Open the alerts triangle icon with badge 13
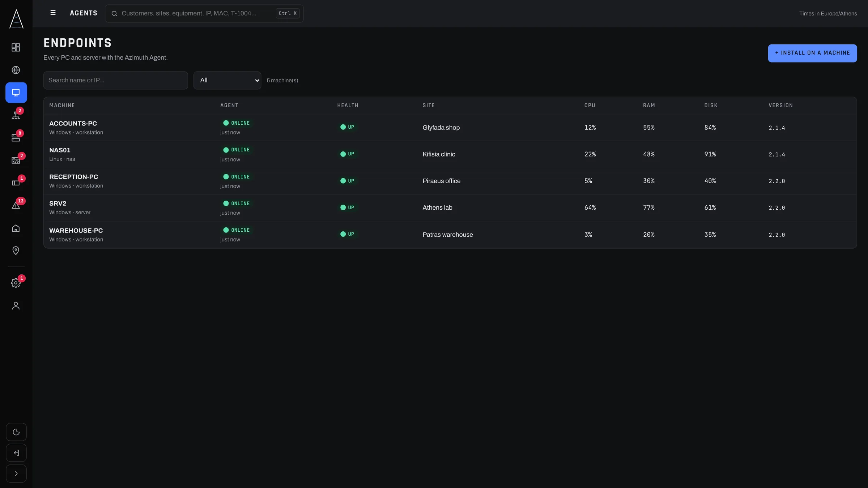This screenshot has height=488, width=868. click(16, 205)
